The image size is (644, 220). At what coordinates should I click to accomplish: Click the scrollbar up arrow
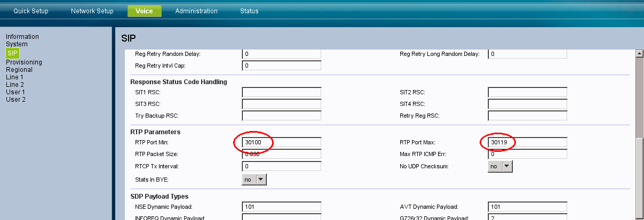click(x=639, y=53)
